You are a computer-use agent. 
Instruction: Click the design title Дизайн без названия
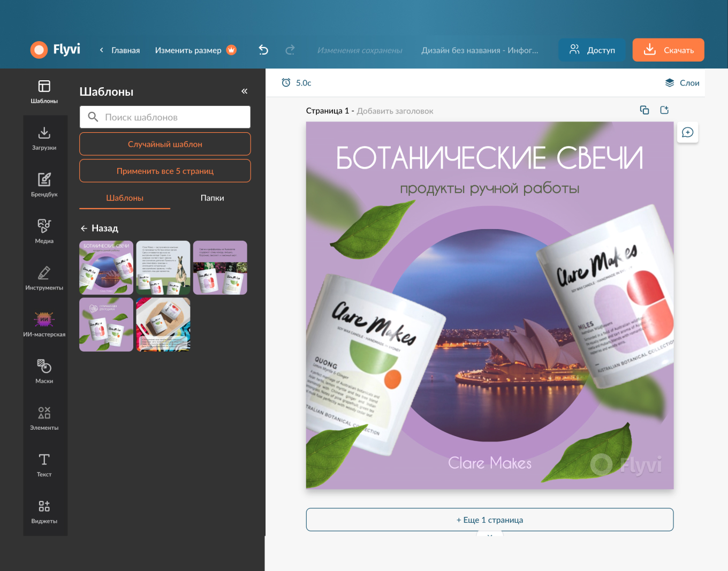480,50
